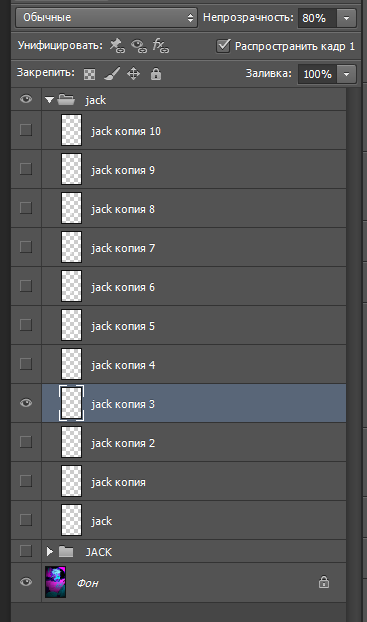The image size is (367, 622).
Task: Enable Lock position move icon
Action: tap(133, 74)
